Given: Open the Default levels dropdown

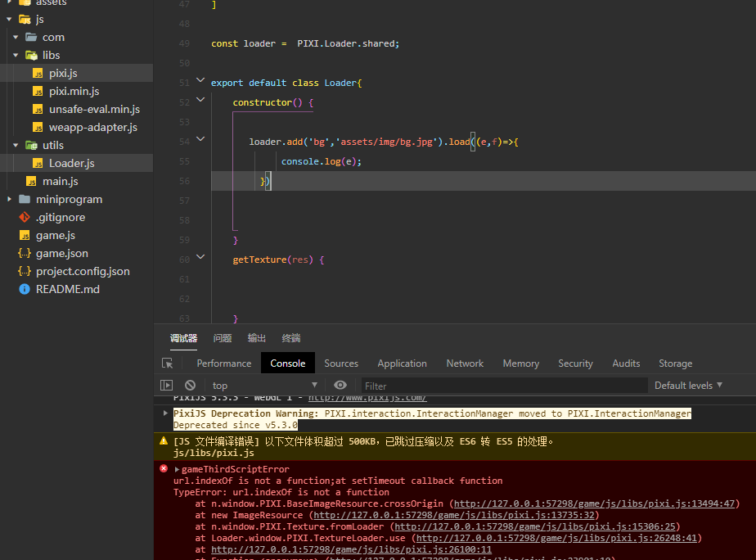Looking at the screenshot, I should (x=689, y=386).
